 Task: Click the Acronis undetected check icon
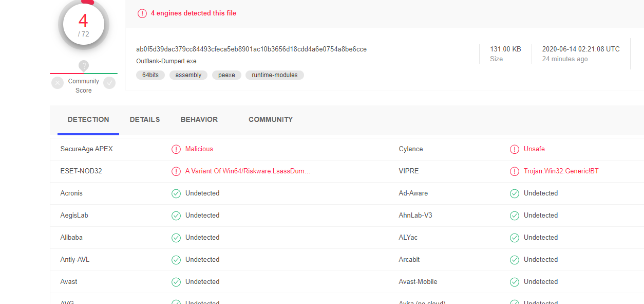coord(176,193)
